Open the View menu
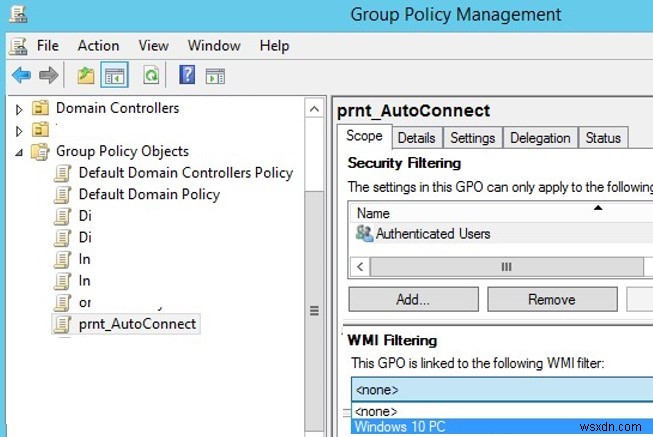The image size is (653, 437). (153, 45)
